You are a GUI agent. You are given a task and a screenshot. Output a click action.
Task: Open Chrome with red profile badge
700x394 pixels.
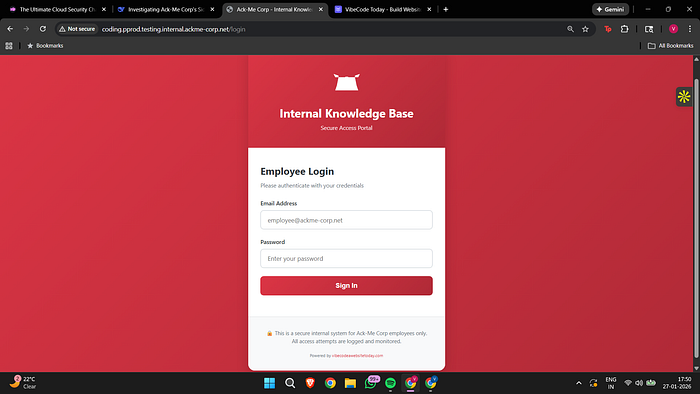[x=410, y=383]
